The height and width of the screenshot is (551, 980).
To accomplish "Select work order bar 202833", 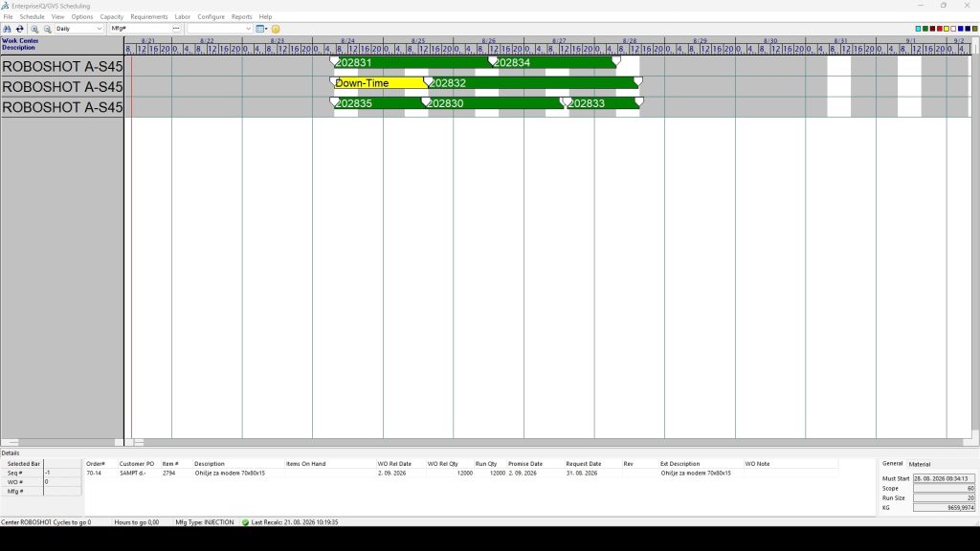I will [x=603, y=103].
